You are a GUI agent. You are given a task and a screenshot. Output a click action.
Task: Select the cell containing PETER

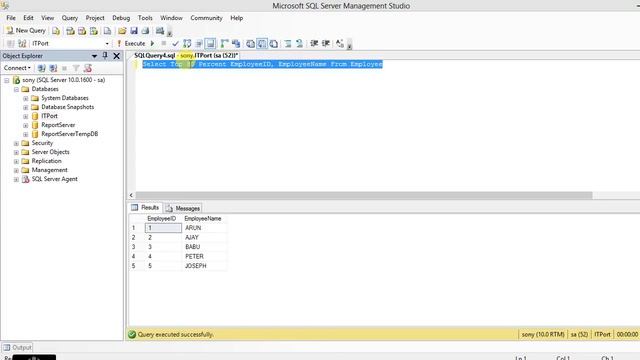204,256
